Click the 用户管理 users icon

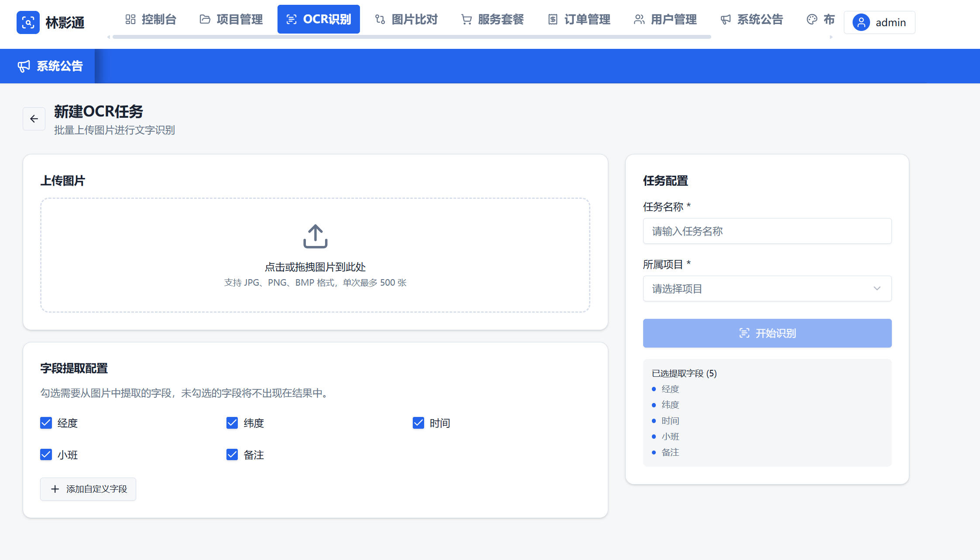[x=639, y=19]
